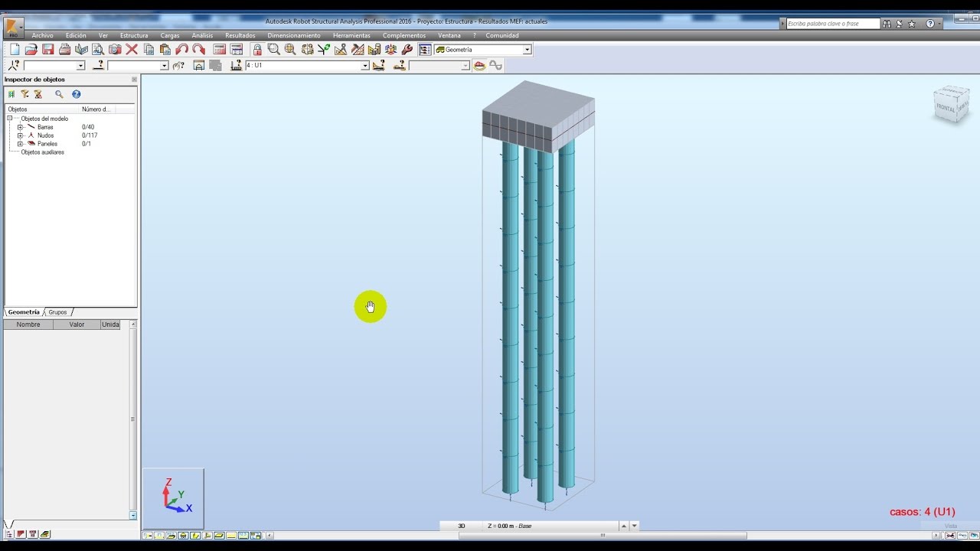This screenshot has width=980, height=551.
Task: Close the Inspector de objetos panel
Action: (134, 80)
